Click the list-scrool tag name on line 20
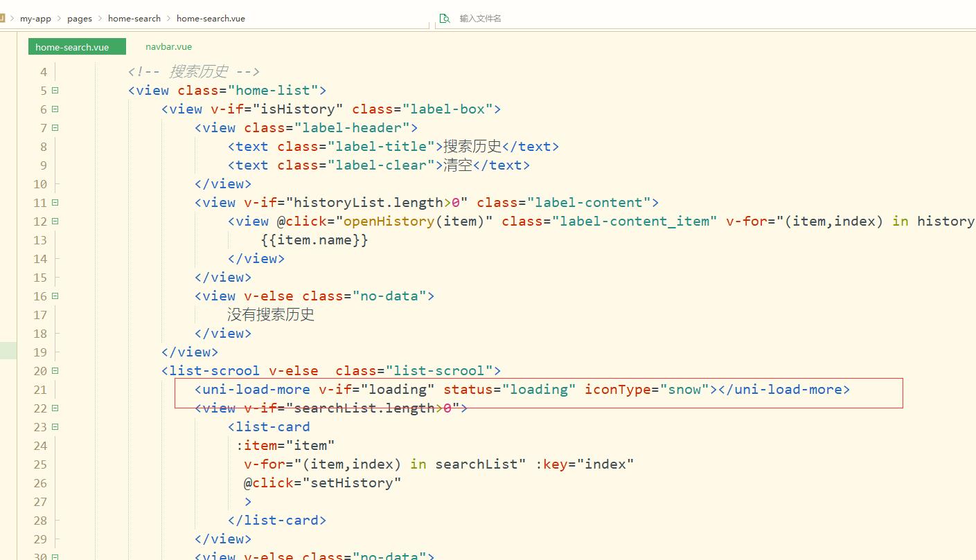The width and height of the screenshot is (976, 560). [x=215, y=370]
